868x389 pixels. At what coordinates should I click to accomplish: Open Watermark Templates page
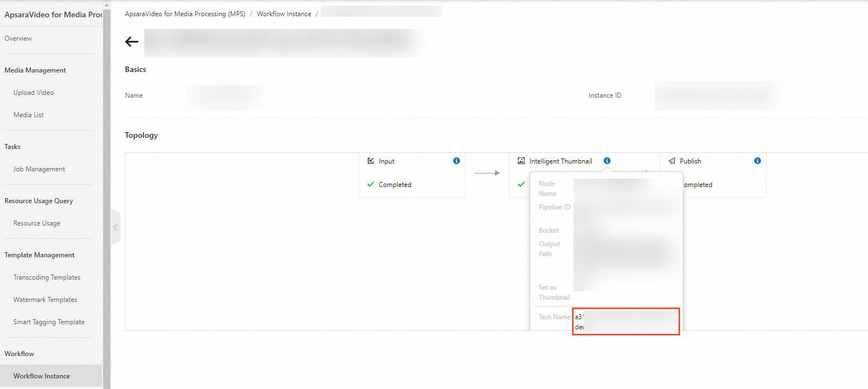tap(45, 300)
